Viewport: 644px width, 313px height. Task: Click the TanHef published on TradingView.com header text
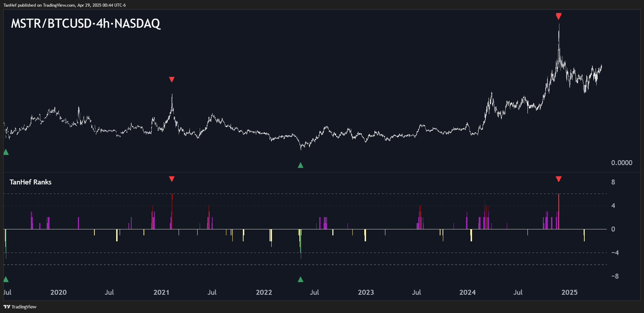coord(65,5)
